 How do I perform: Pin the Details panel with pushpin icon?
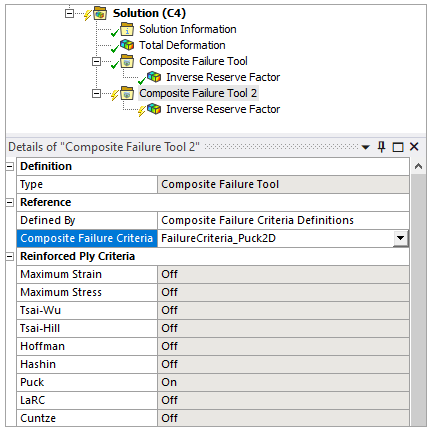pos(381,147)
